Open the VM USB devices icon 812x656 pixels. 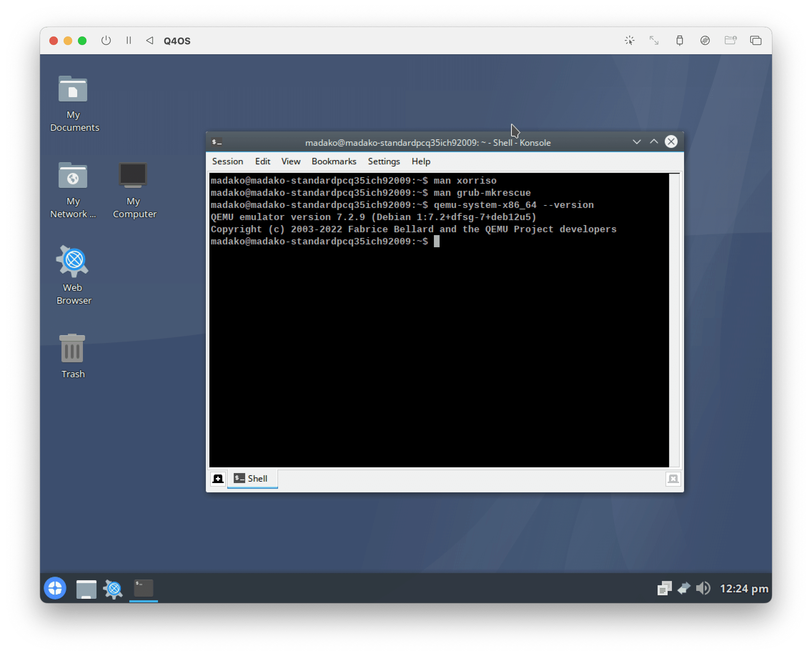coord(679,40)
